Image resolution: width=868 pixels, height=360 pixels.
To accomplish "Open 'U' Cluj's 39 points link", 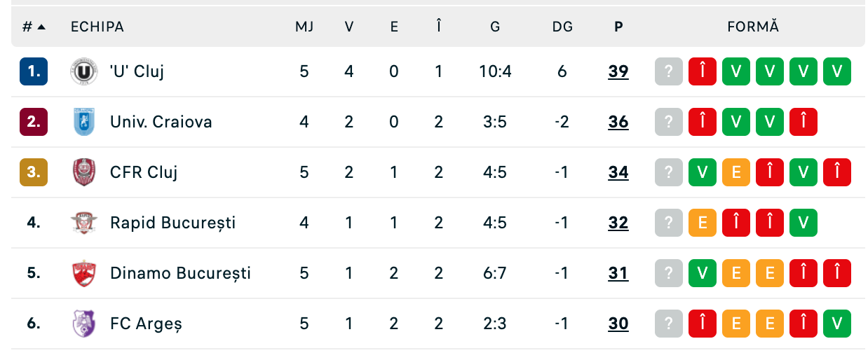I will (618, 71).
